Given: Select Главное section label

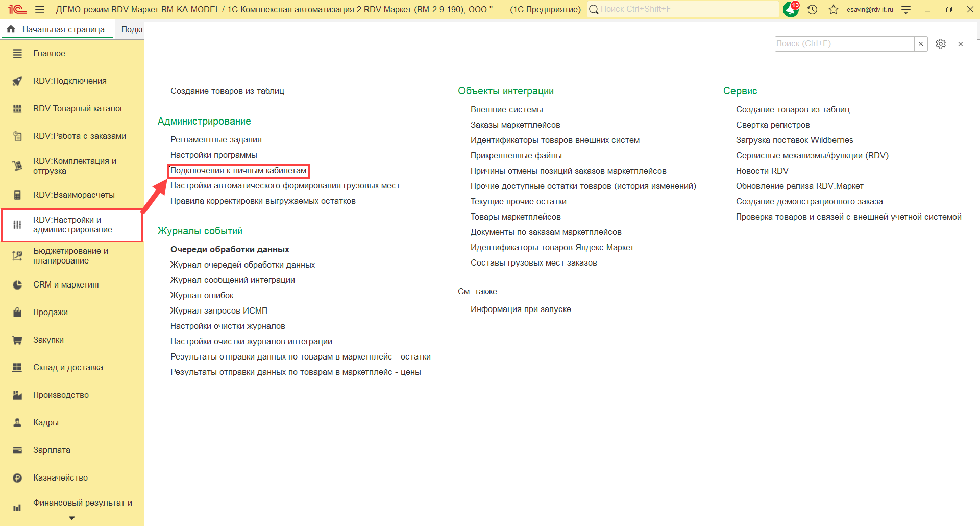Looking at the screenshot, I should pyautogui.click(x=49, y=54).
